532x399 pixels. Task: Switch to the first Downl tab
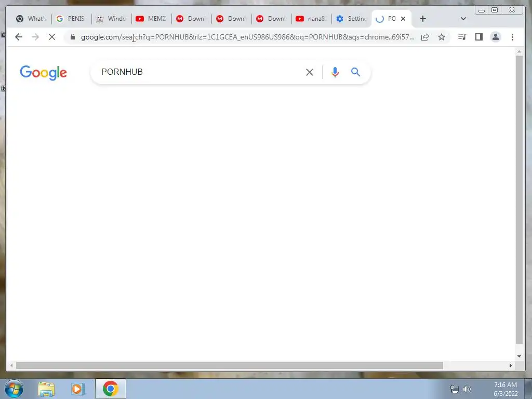pos(191,19)
